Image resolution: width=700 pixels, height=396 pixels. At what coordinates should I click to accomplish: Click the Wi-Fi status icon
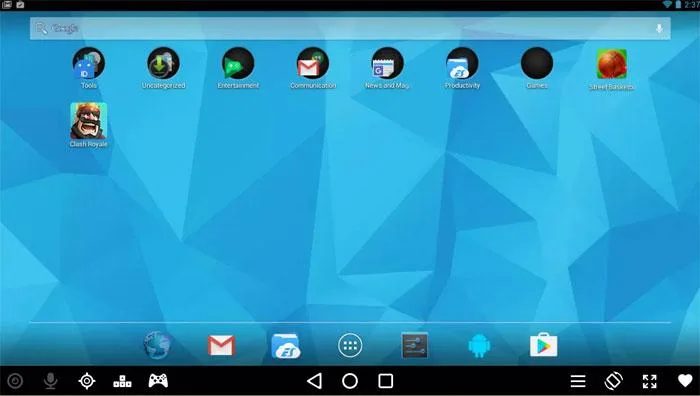[x=667, y=4]
